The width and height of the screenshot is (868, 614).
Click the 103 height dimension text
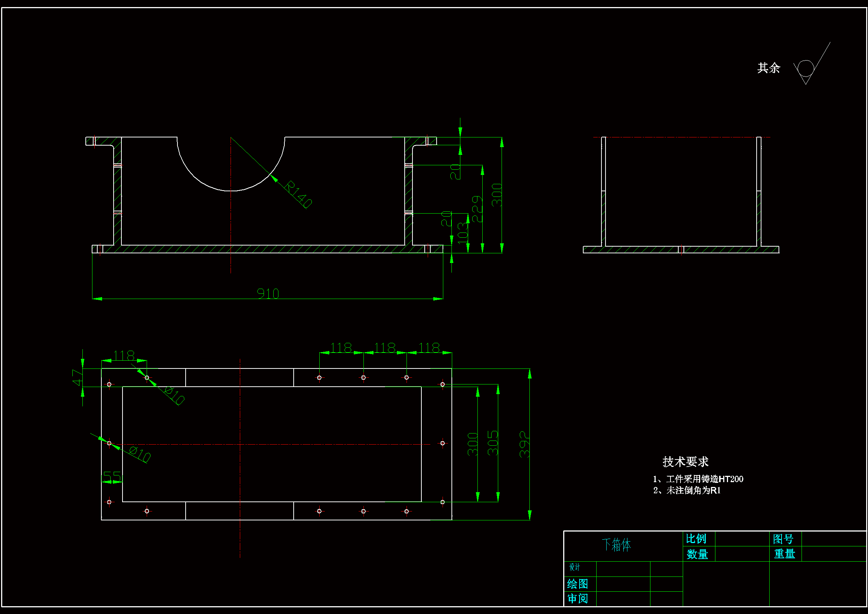tap(463, 233)
